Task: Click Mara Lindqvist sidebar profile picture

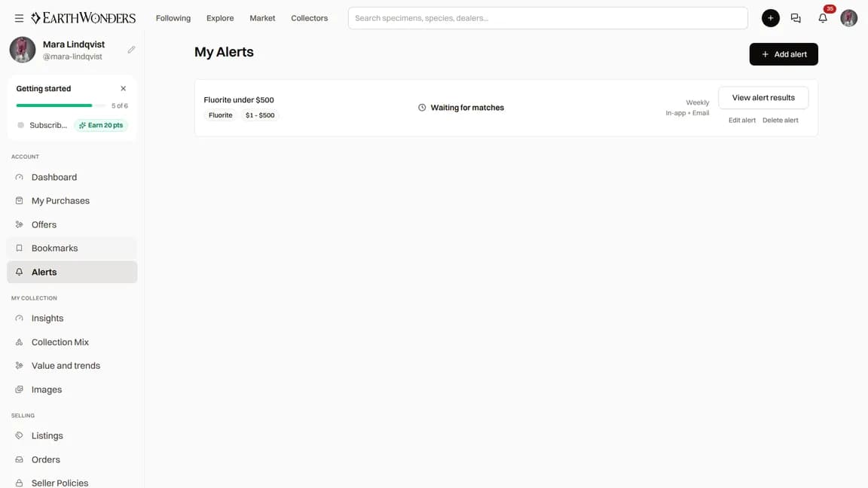Action: pyautogui.click(x=23, y=50)
